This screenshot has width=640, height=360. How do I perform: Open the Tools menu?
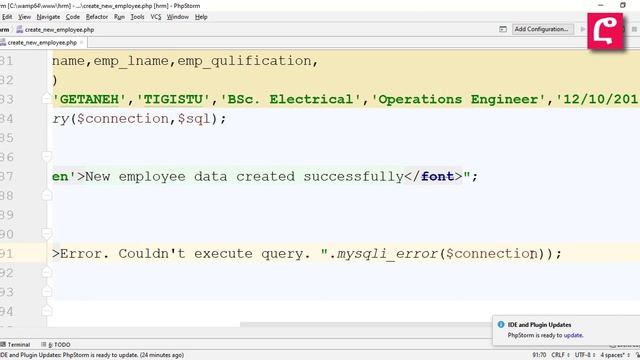[x=138, y=17]
